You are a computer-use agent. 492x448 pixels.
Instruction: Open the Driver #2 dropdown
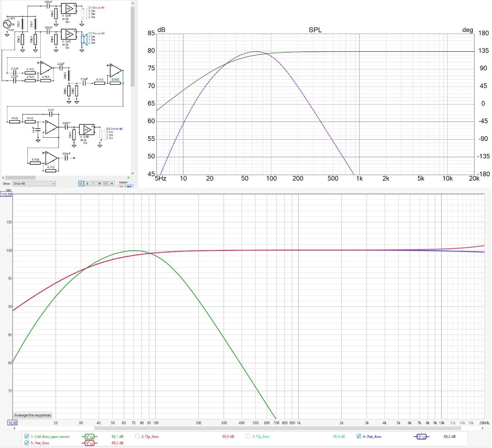click(x=34, y=183)
